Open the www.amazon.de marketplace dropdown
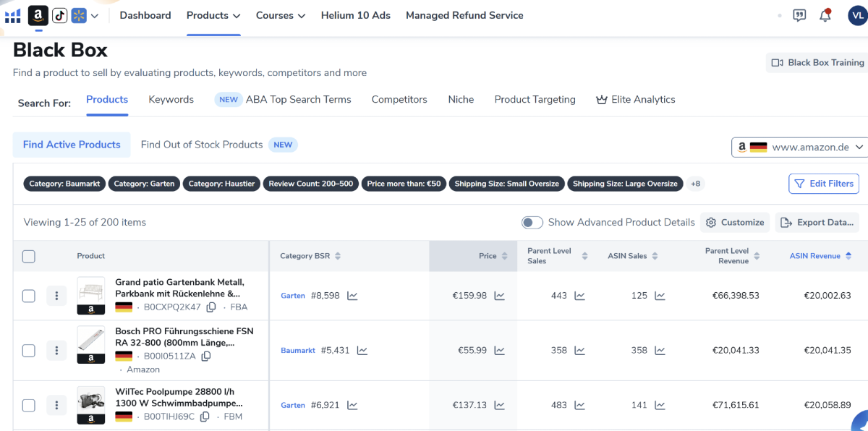 point(799,147)
